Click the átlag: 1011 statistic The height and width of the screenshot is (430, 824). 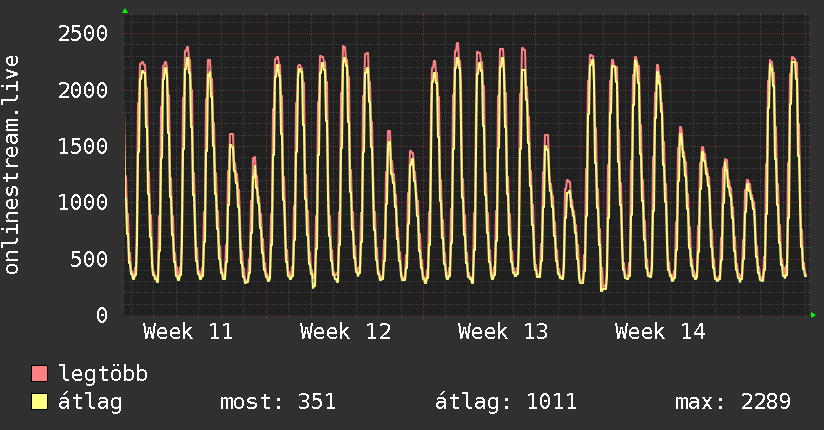[x=506, y=402]
